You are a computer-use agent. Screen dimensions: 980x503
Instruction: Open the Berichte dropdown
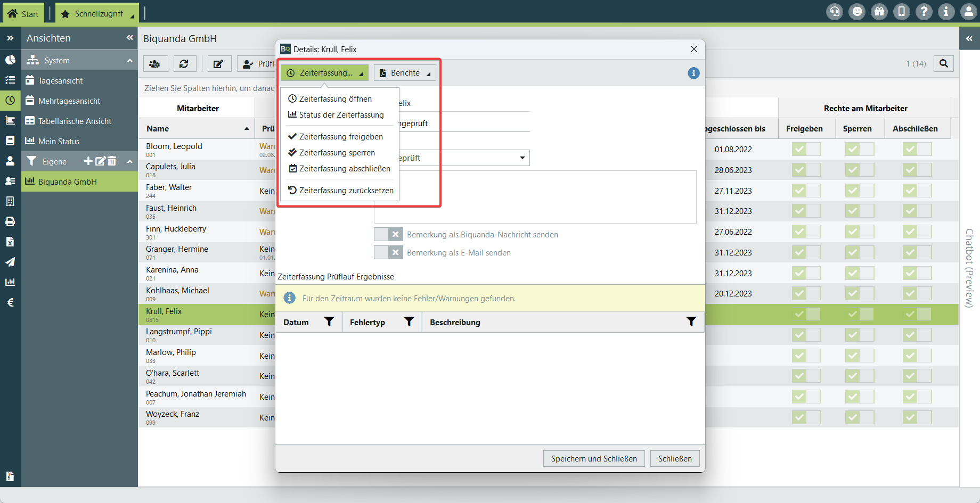[405, 73]
